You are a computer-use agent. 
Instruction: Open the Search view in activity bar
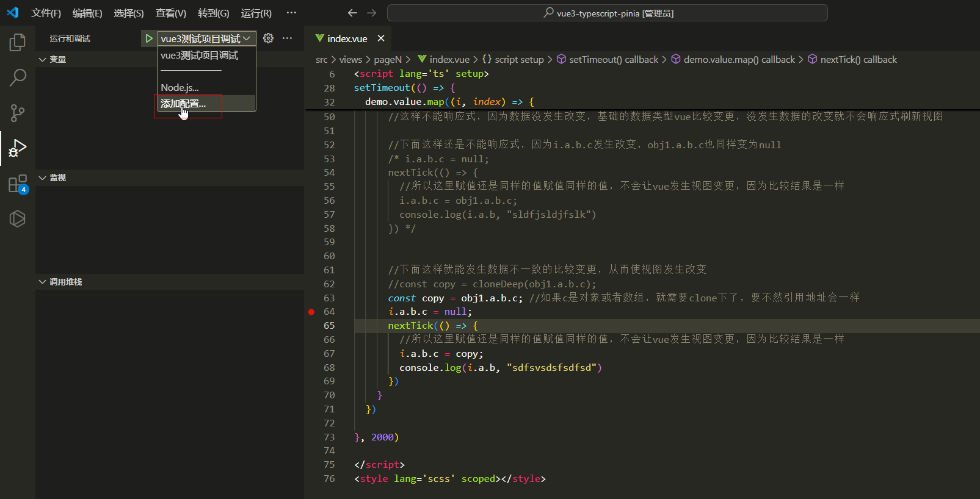[x=18, y=77]
